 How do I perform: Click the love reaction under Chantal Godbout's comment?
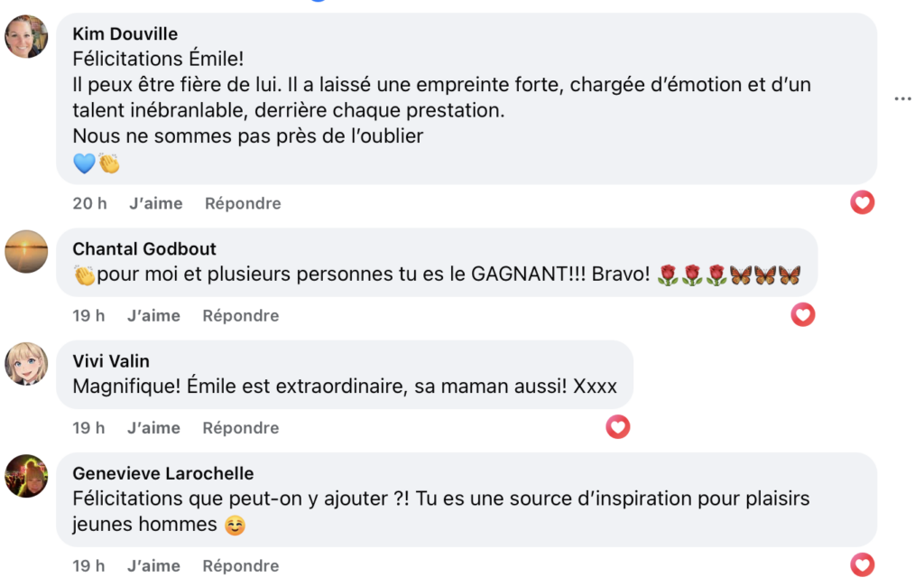pos(802,315)
